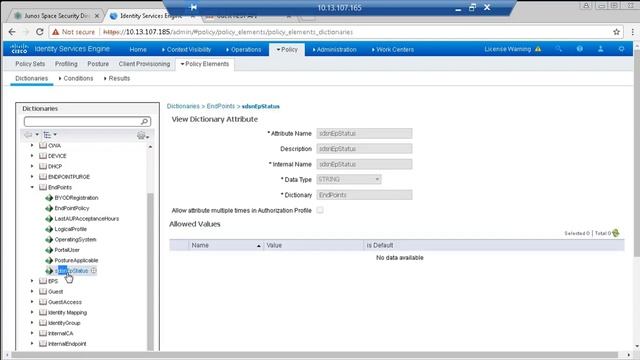Click the dictionary search magnifier icon
640x360 pixels.
144,122
